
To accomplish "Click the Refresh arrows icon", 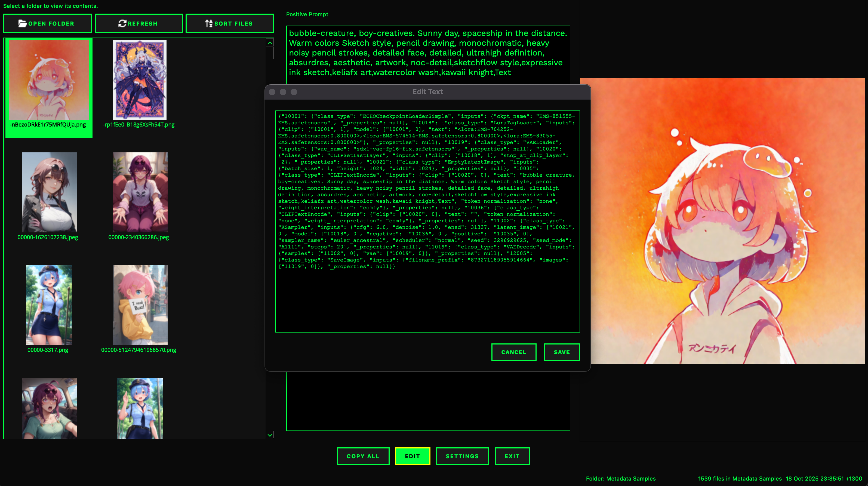I will [122, 24].
